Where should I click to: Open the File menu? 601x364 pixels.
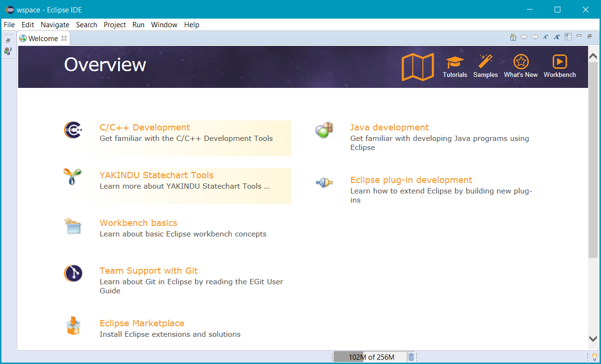click(9, 25)
